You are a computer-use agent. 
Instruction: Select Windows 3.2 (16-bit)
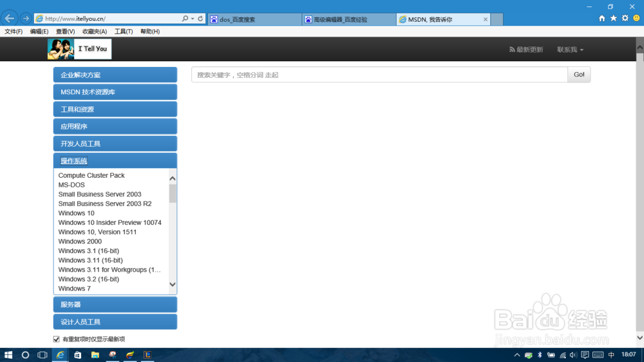click(x=89, y=280)
